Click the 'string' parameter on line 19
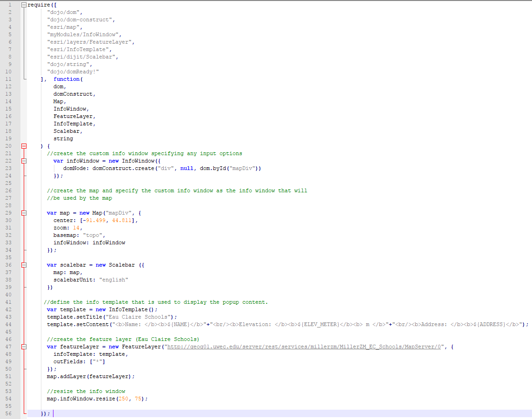Viewport: 532px width, 419px height. 63,138
